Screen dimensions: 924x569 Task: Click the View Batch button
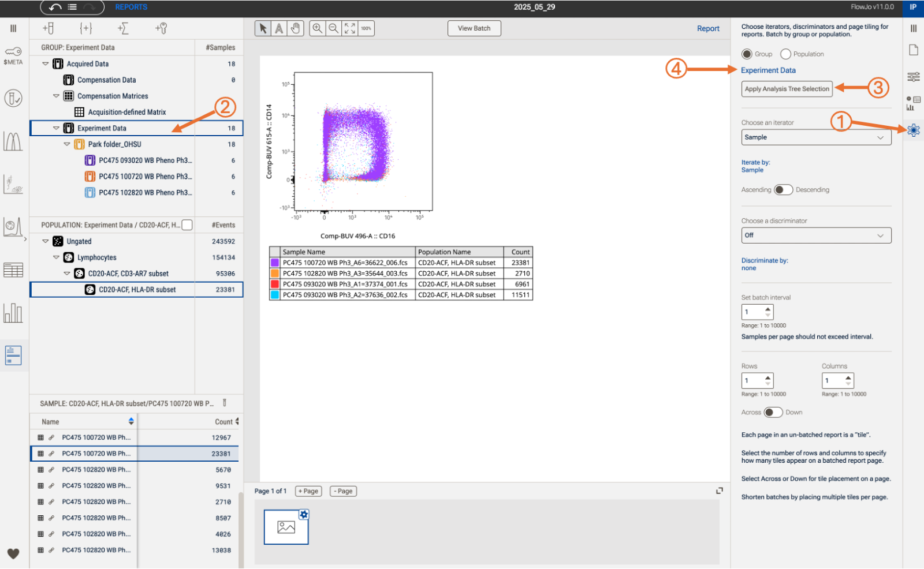(474, 28)
